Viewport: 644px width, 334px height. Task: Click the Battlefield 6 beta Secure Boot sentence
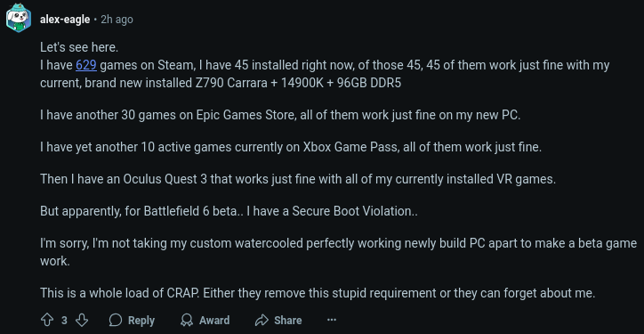coord(229,211)
